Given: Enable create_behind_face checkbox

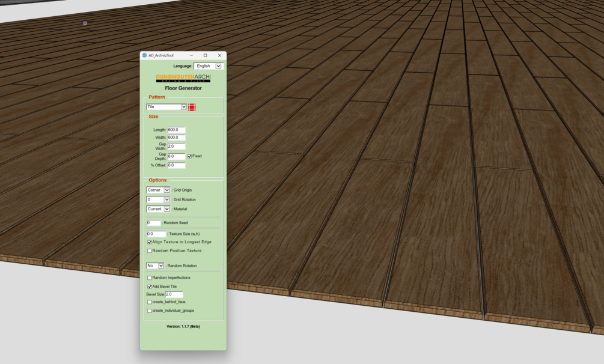Looking at the screenshot, I should coord(150,302).
